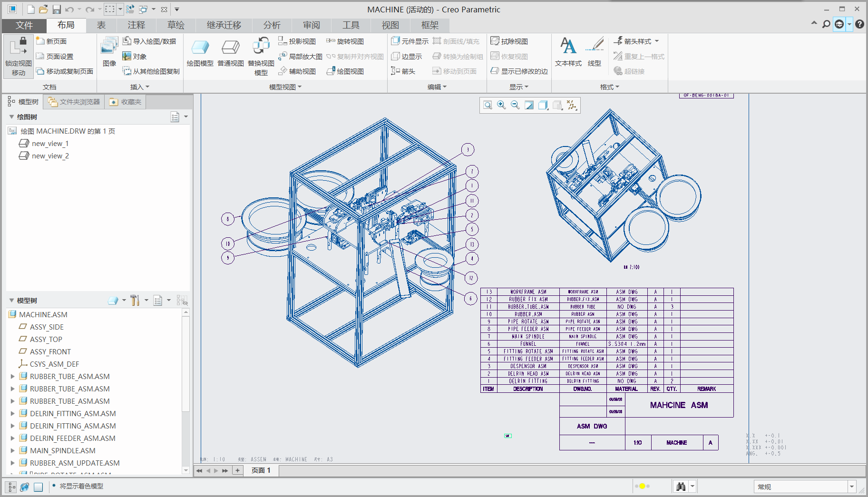Open 文本样式 text style
Image resolution: width=868 pixels, height=497 pixels.
[x=568, y=52]
